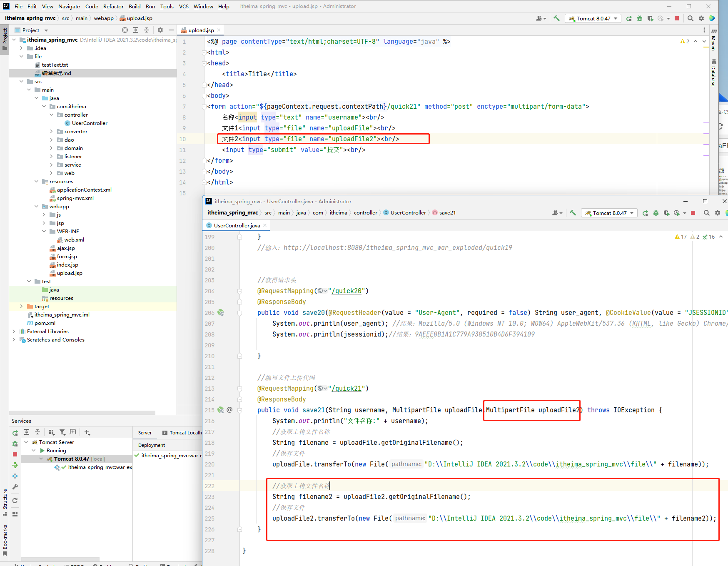Screen dimensions: 728x566
Task: Click Debug bug icon in upload.jsp window
Action: 640,18
